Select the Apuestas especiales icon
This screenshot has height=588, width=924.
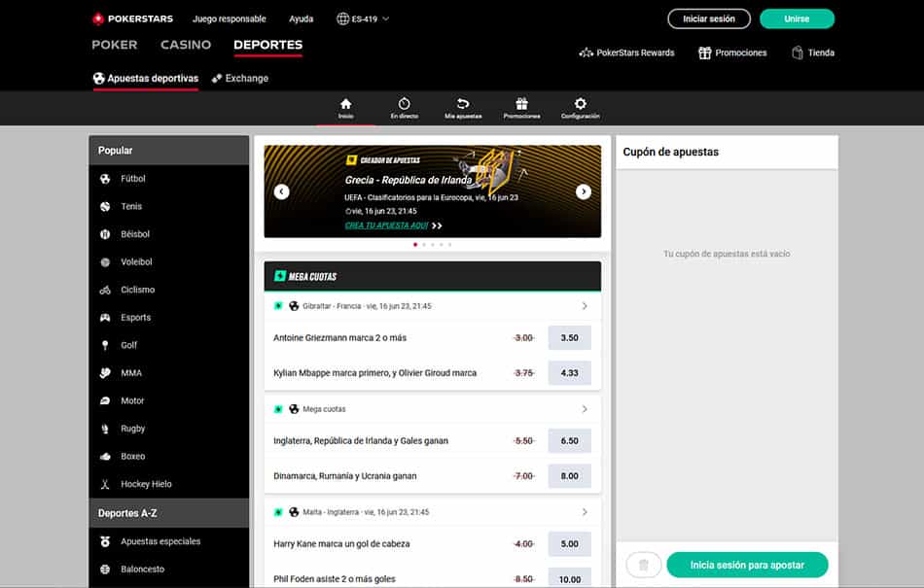105,541
